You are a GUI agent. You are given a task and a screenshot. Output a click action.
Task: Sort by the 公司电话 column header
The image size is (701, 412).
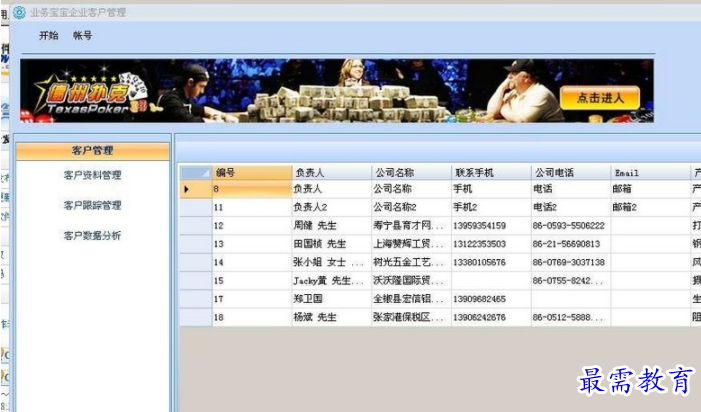[571, 172]
